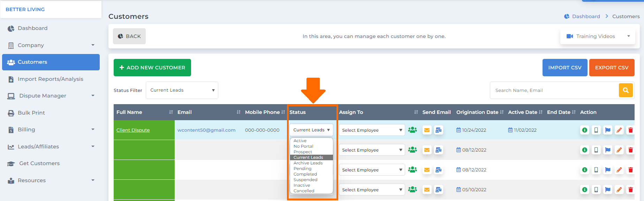Image resolution: width=644 pixels, height=201 pixels.
Task: Choose Current Leads in the status list
Action: click(311, 157)
